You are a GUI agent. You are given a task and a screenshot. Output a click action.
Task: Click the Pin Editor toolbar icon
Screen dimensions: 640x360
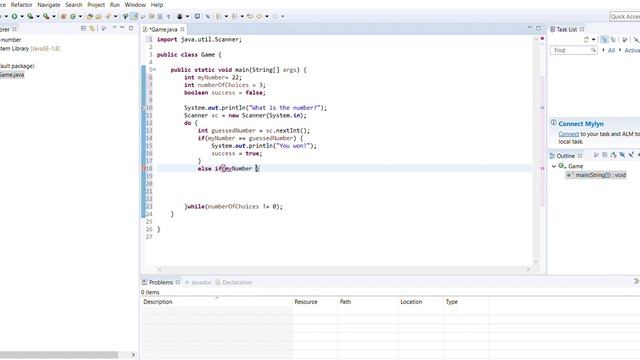tap(208, 16)
